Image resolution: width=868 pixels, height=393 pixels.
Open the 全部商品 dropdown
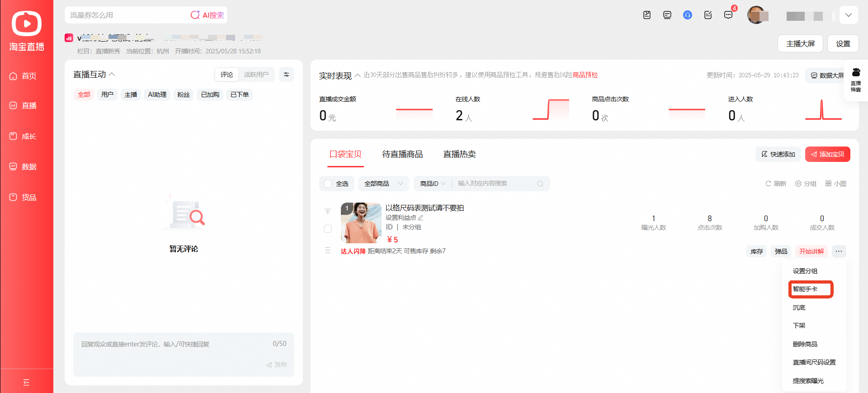click(383, 184)
